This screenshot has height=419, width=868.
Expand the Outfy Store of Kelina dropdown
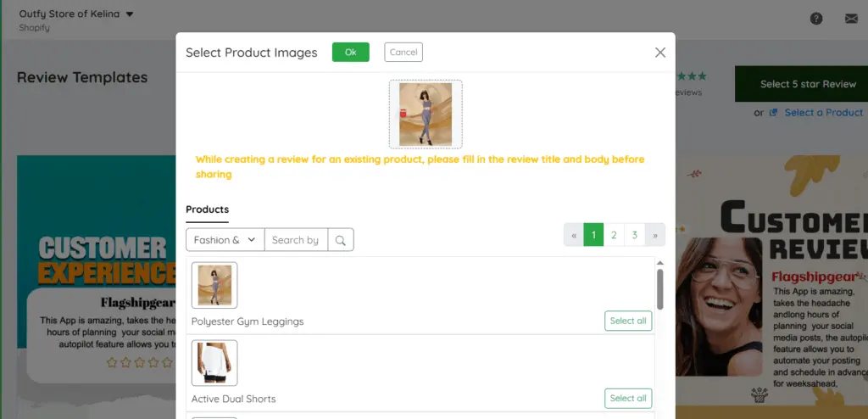[129, 14]
